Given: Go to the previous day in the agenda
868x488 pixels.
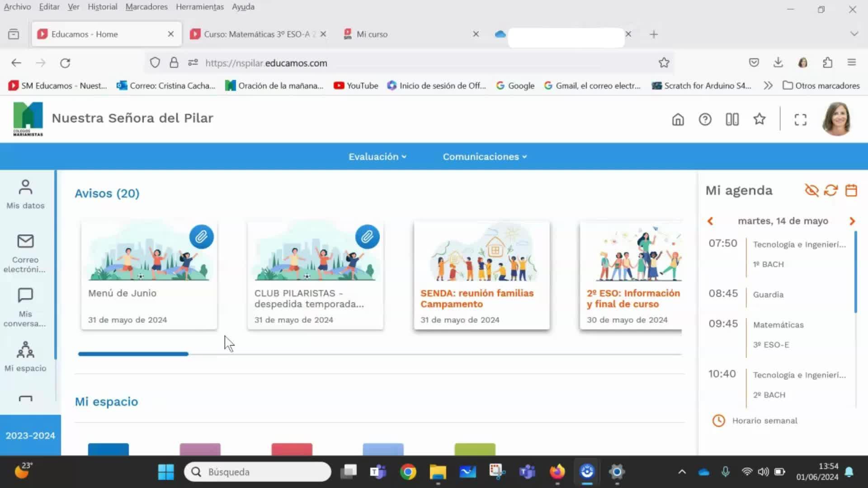Looking at the screenshot, I should (710, 221).
